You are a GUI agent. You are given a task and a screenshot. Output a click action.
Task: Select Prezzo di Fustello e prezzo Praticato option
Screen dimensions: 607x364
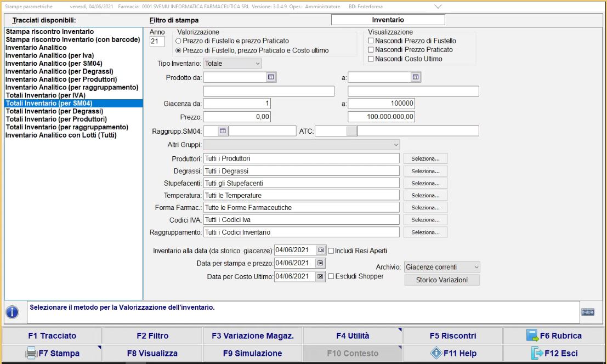coord(178,41)
